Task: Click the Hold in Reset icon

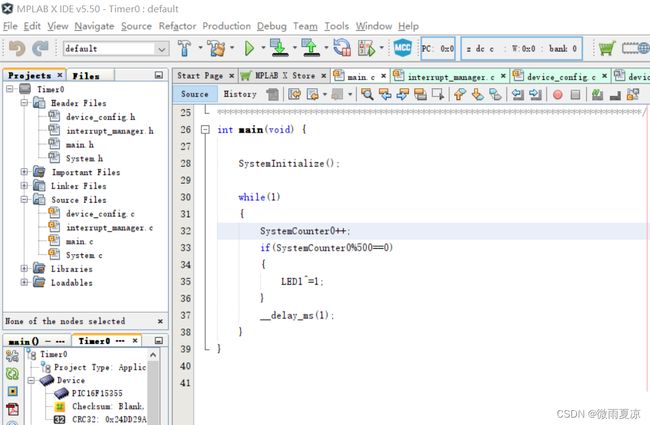Action: coord(342,47)
